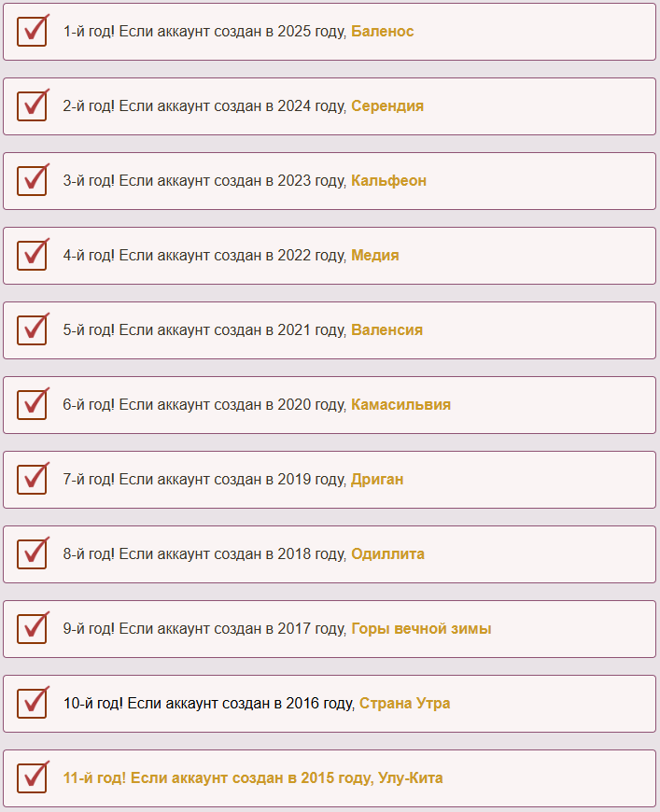Uncheck the 6-й год 2020 checkbox

tap(32, 404)
